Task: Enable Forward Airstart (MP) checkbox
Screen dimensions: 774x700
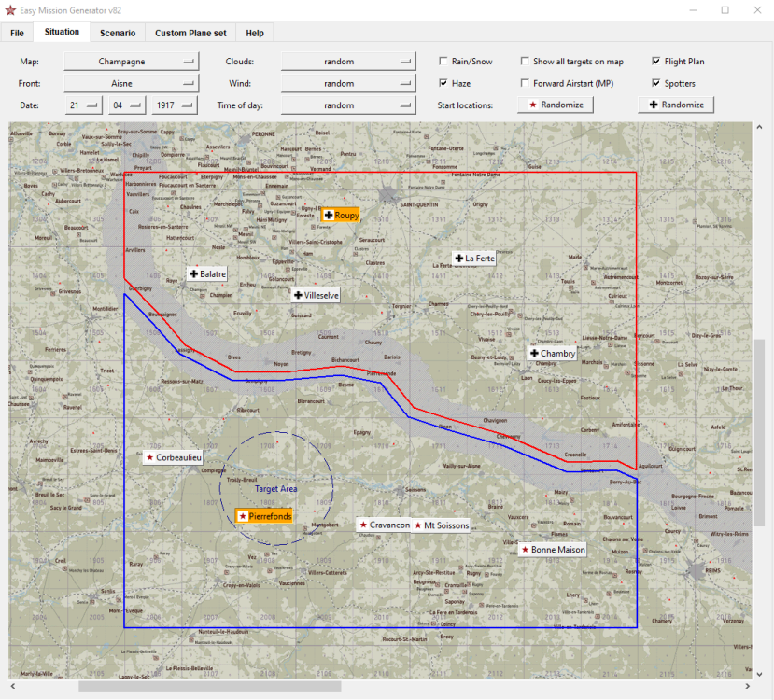Action: pyautogui.click(x=525, y=83)
